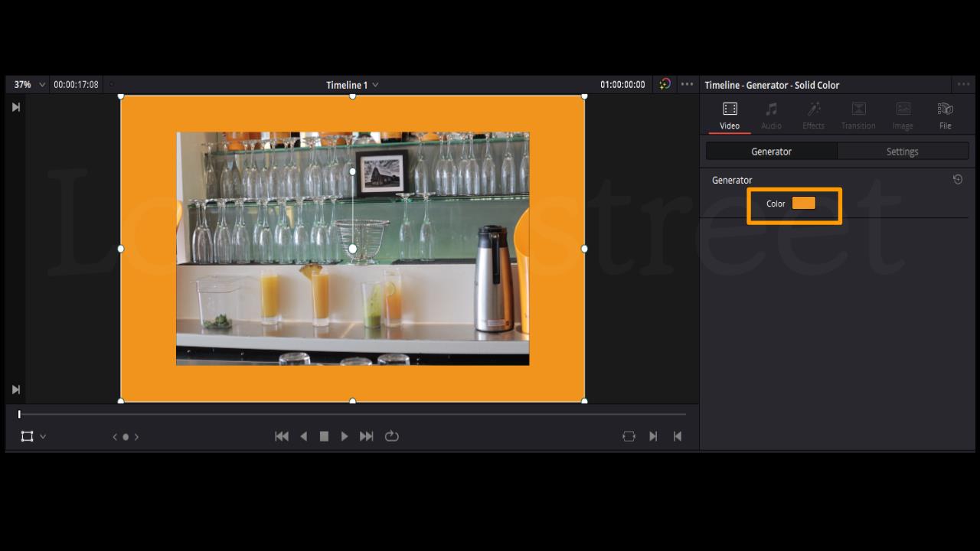The image size is (980, 551).
Task: Click the viewer scrubber bar
Action: click(352, 414)
